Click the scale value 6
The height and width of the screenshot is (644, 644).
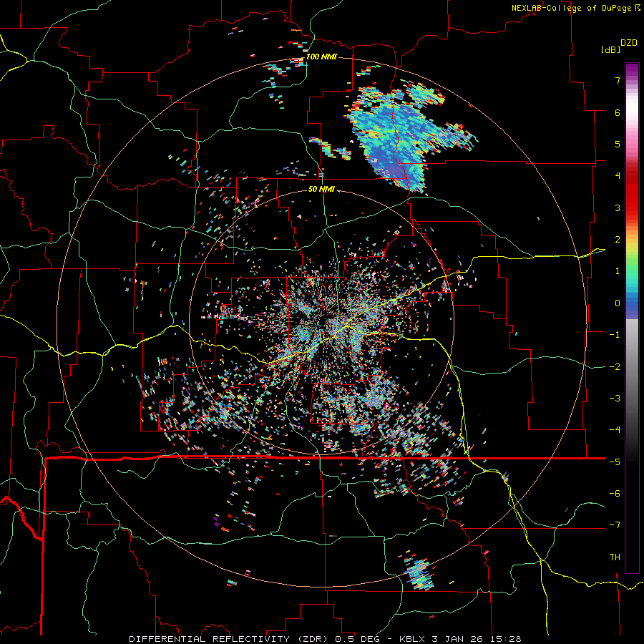coord(618,112)
